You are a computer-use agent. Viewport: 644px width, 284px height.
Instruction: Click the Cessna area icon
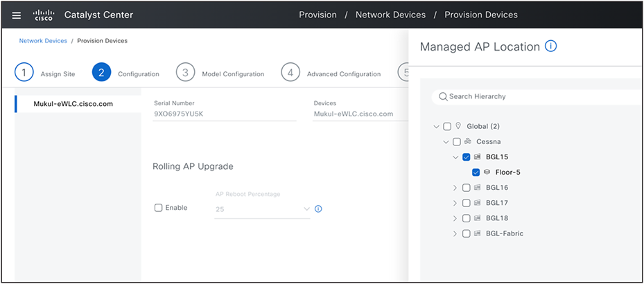click(468, 141)
